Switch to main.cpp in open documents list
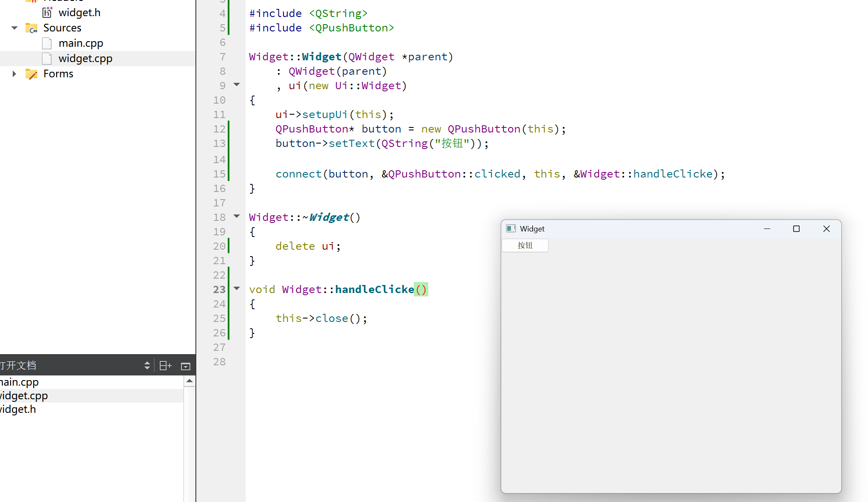868x502 pixels. [x=20, y=382]
